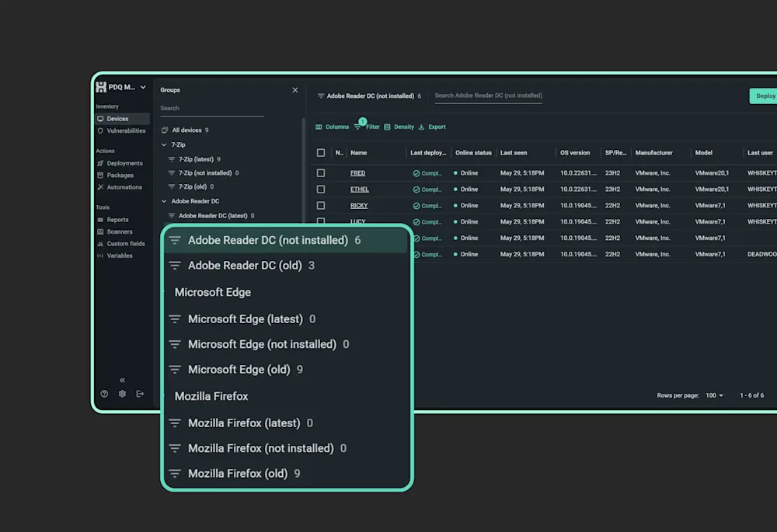Click filter icon beside Microsoft Edge (latest)

[175, 319]
